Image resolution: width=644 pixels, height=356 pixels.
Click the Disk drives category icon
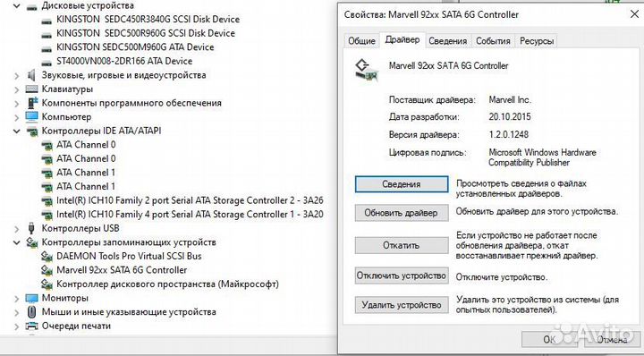tap(31, 6)
